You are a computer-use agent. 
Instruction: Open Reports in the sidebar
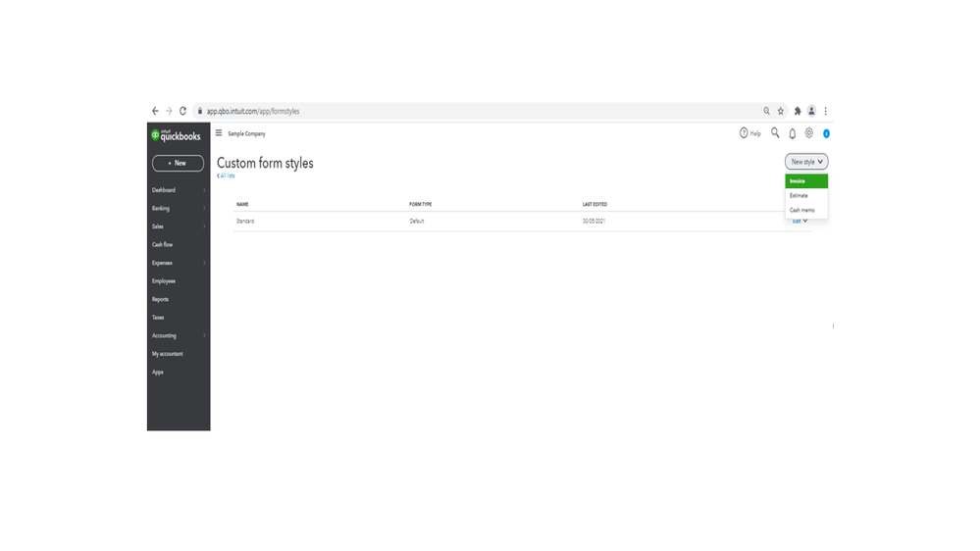[160, 299]
